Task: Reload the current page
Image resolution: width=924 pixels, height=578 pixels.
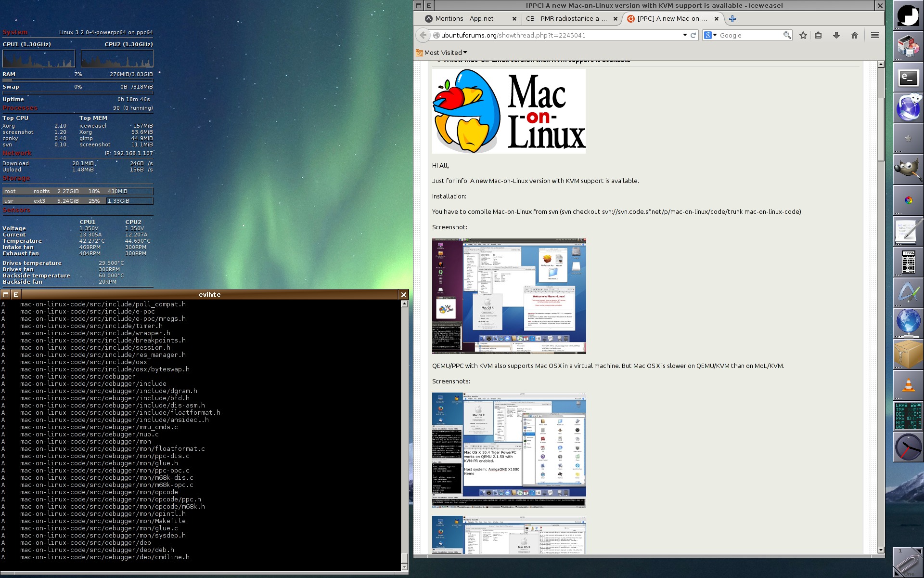Action: pyautogui.click(x=693, y=35)
